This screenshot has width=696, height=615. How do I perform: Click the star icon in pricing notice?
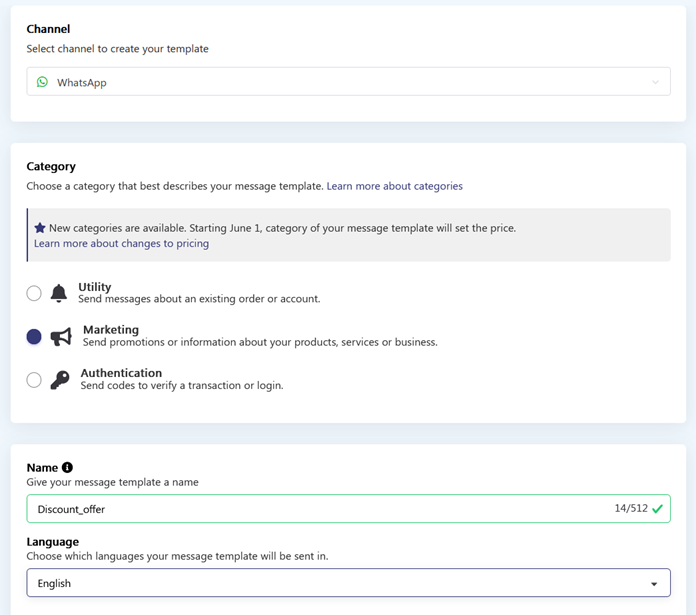[40, 228]
